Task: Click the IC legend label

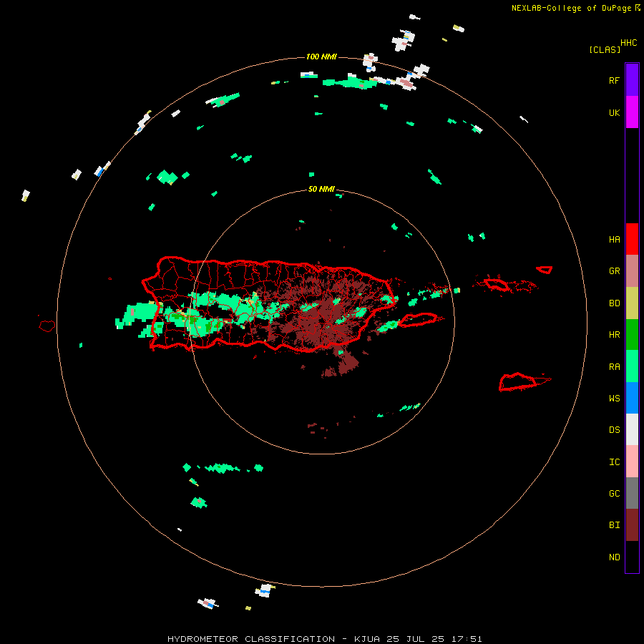Action: pyautogui.click(x=614, y=462)
